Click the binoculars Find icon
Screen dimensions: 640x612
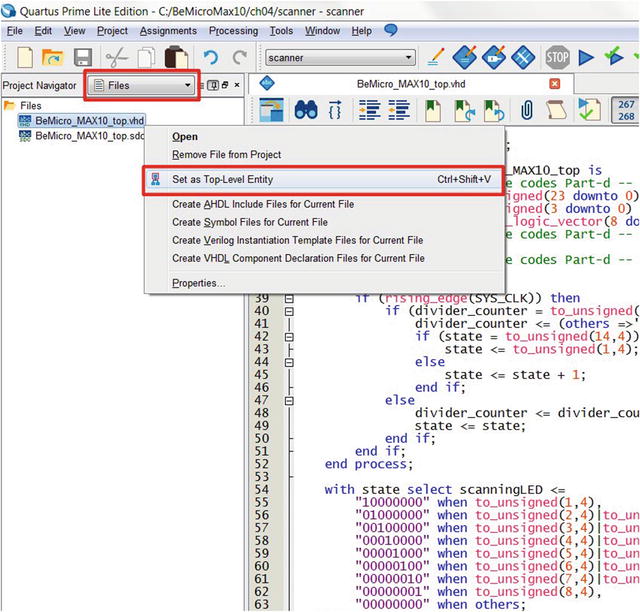[306, 110]
